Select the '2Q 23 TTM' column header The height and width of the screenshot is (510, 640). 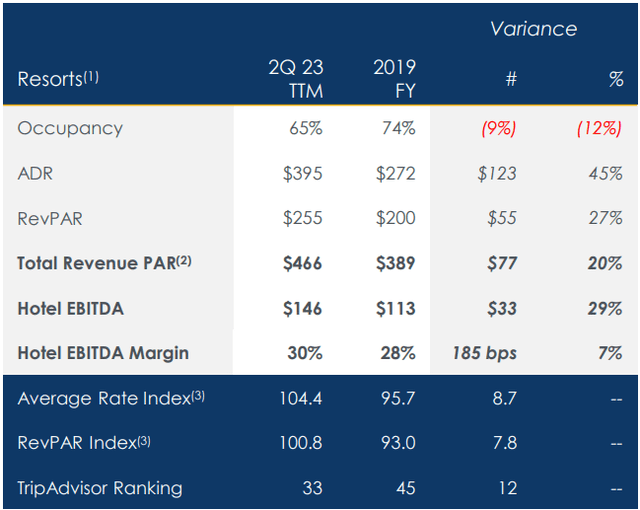296,79
